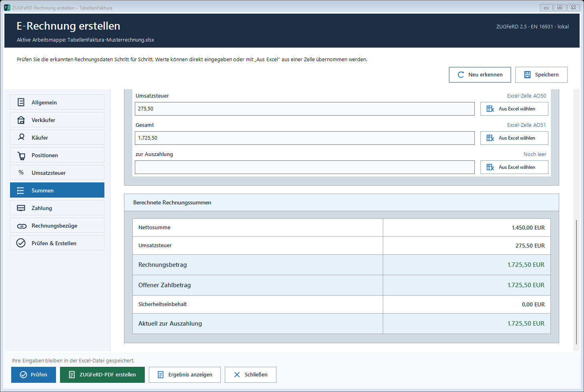
Task: Click the app icon in the title bar
Action: pyautogui.click(x=7, y=8)
